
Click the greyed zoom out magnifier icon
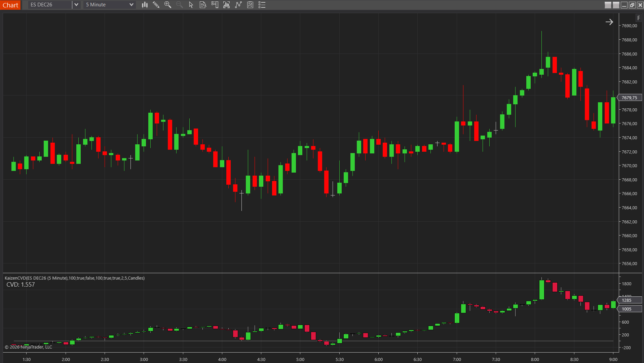pyautogui.click(x=180, y=5)
